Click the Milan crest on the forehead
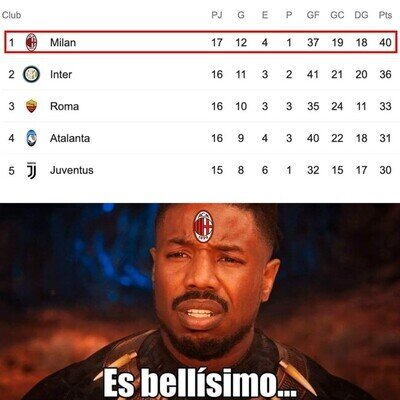400x400 pixels. coord(203,226)
